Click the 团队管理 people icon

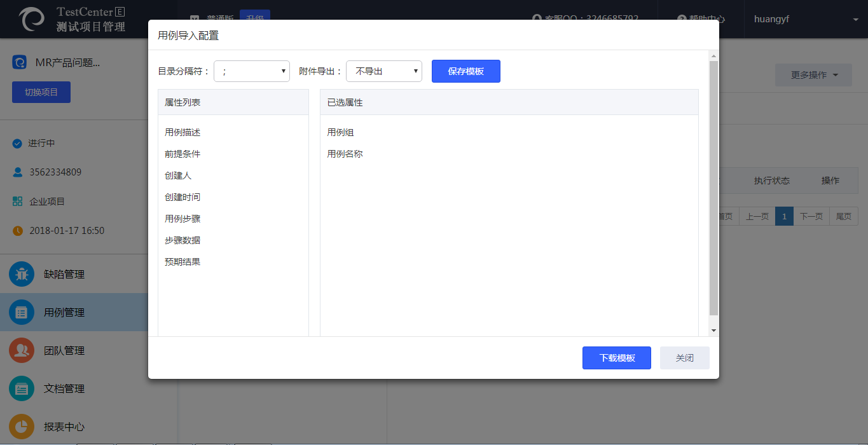(x=22, y=351)
